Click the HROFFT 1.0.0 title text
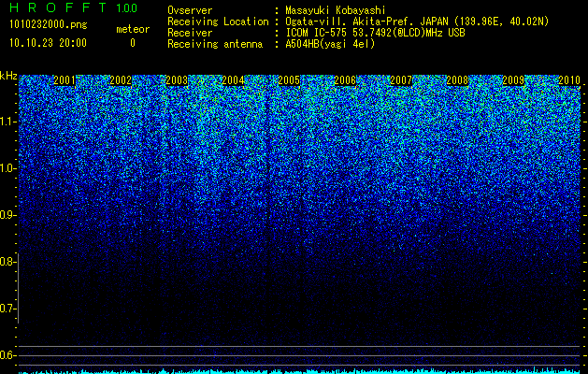Viewport: 588px width, 374px height. (74, 7)
